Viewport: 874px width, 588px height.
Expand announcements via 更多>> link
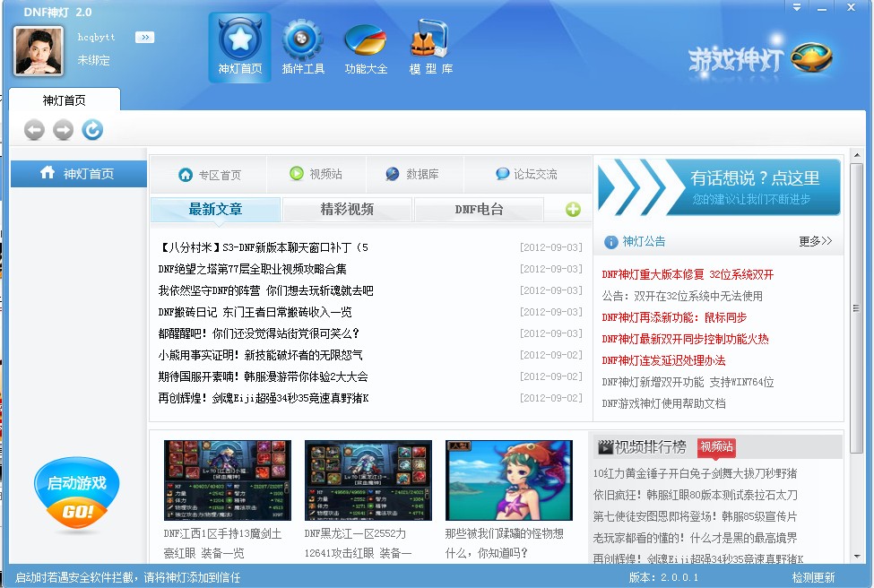point(814,241)
